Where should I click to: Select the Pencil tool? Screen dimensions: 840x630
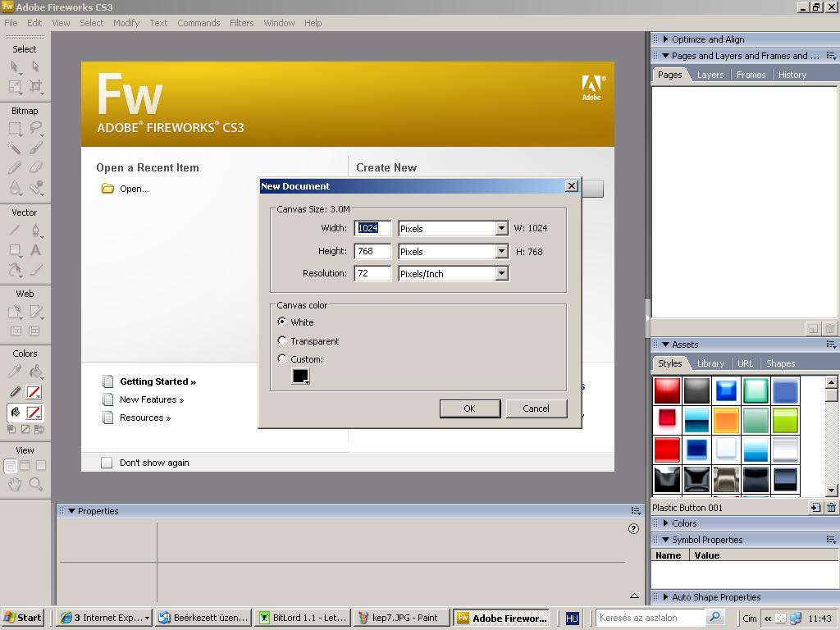tap(15, 167)
